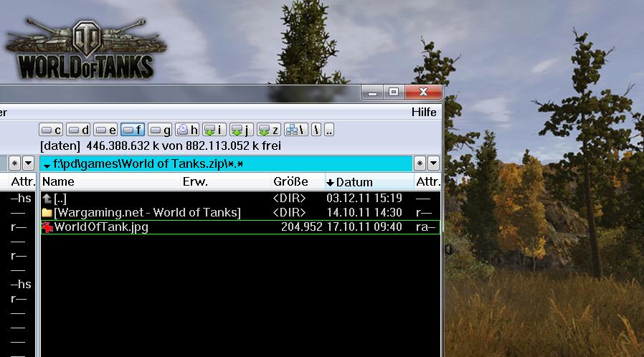Open right panel directory hotlist asterisk
The height and width of the screenshot is (357, 644).
pyautogui.click(x=420, y=163)
